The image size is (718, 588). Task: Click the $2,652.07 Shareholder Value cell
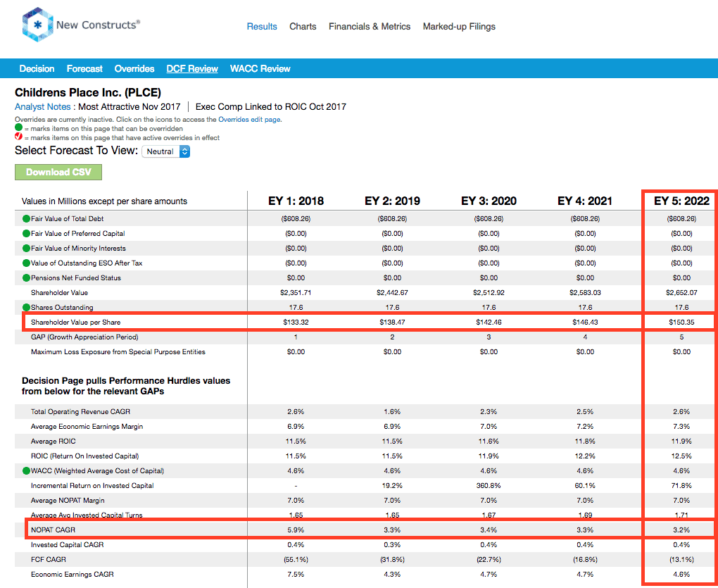click(681, 293)
